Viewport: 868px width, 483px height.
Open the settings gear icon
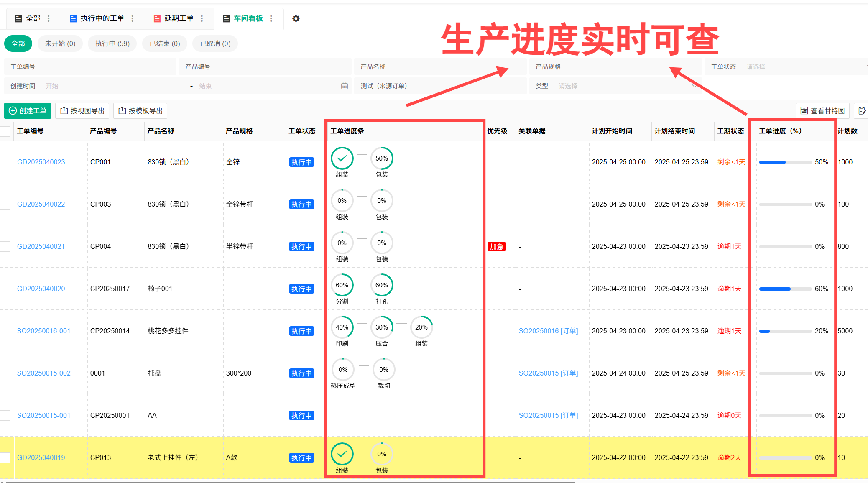[296, 18]
